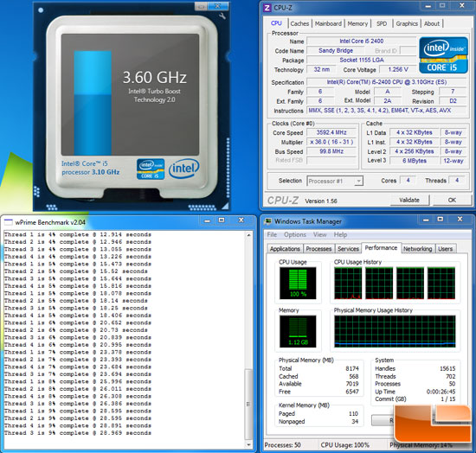The image size is (476, 453).
Task: Open the Options menu in Task Manager
Action: point(295,234)
